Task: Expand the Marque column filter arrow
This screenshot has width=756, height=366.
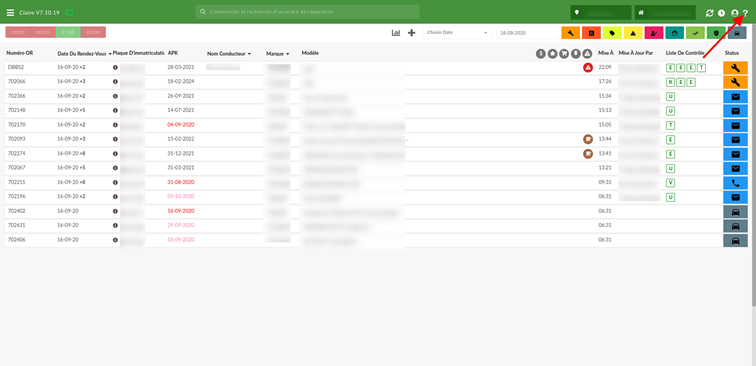Action: coord(287,54)
